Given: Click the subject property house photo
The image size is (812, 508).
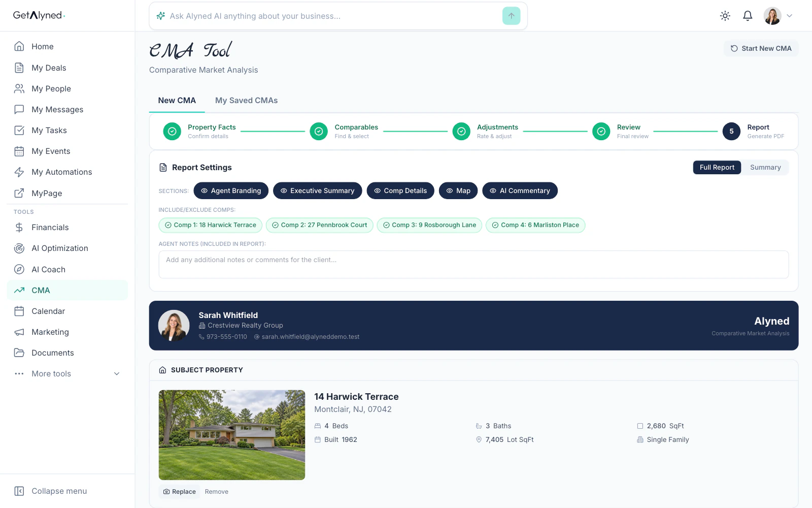Looking at the screenshot, I should 232,435.
